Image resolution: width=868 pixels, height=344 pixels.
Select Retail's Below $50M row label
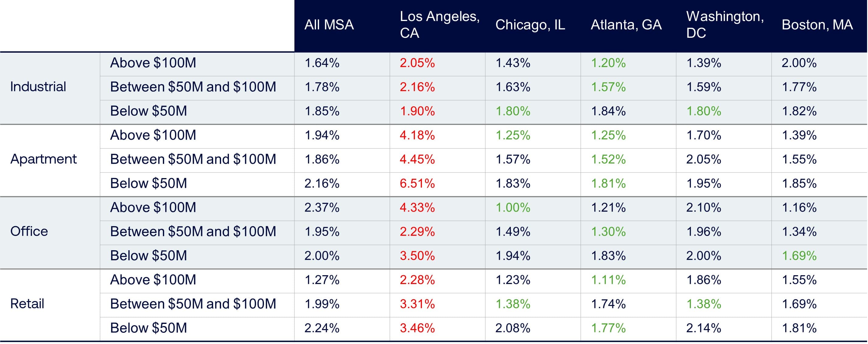coord(148,328)
